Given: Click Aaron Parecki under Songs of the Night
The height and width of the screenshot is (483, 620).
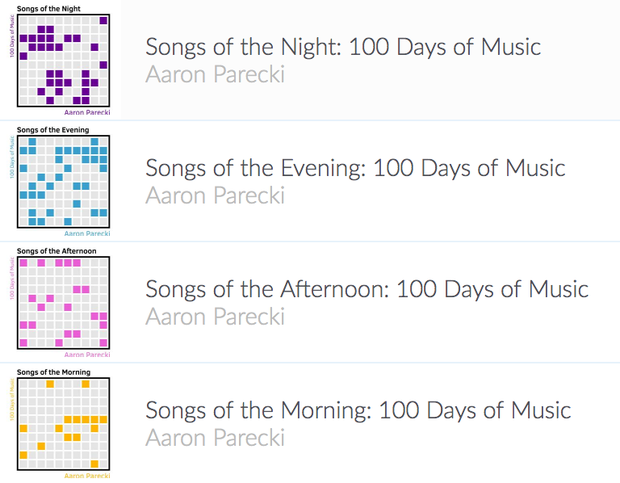Looking at the screenshot, I should (215, 74).
